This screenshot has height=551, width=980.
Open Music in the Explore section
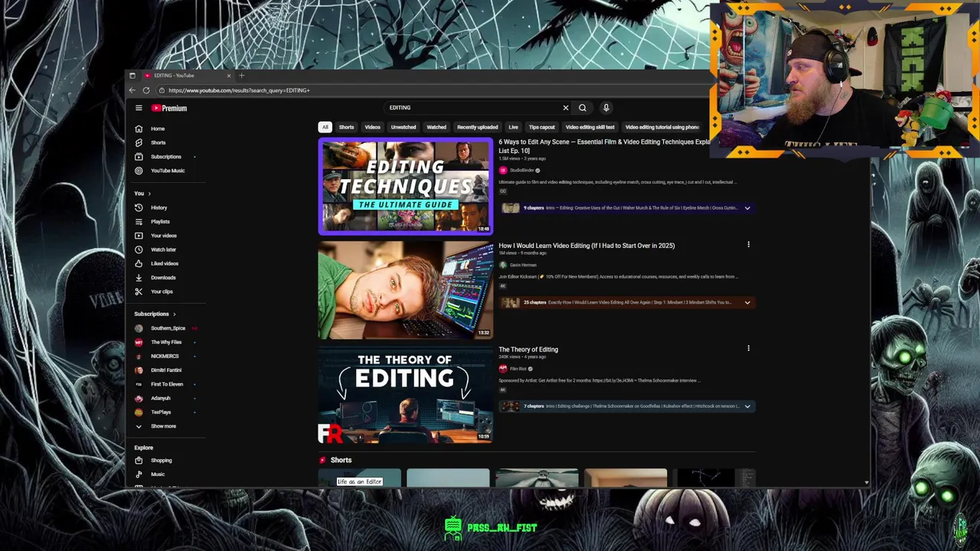[157, 474]
